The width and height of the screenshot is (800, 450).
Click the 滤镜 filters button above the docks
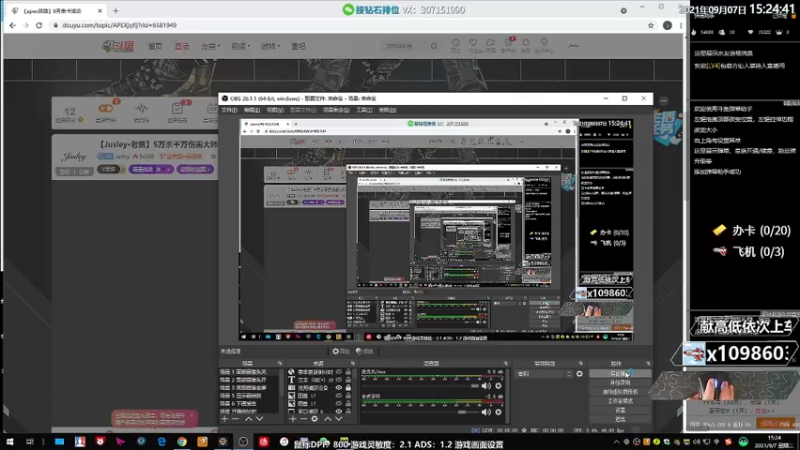[364, 351]
